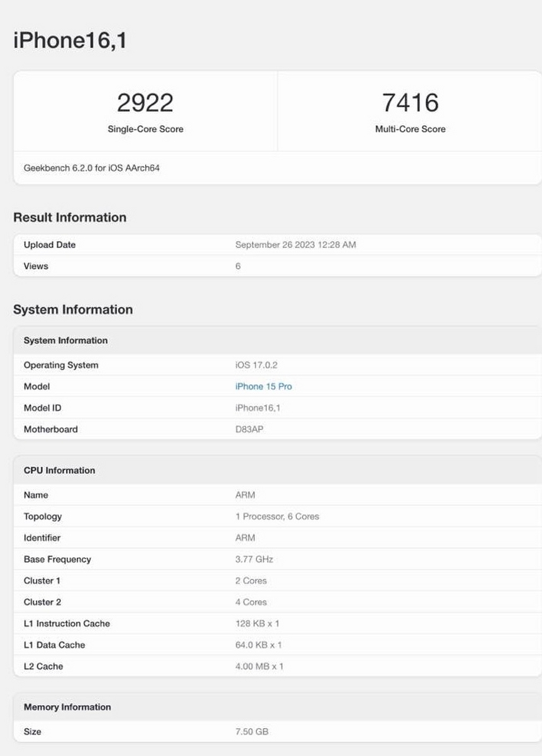542x756 pixels.
Task: Select the ARM value in Name row
Action: [245, 495]
